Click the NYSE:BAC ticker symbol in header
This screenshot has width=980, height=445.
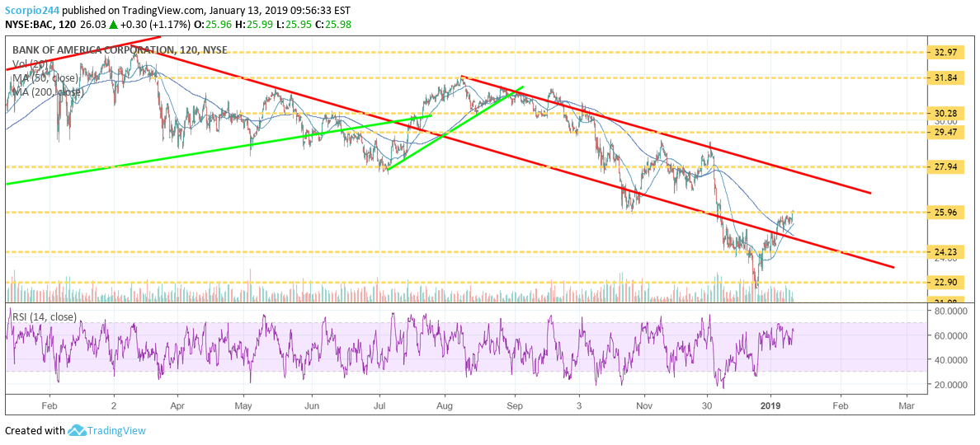(31, 24)
